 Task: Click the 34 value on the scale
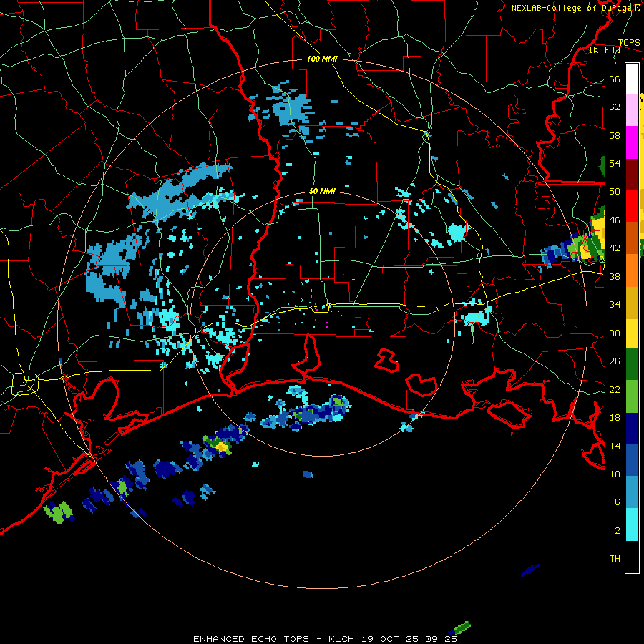coord(615,305)
